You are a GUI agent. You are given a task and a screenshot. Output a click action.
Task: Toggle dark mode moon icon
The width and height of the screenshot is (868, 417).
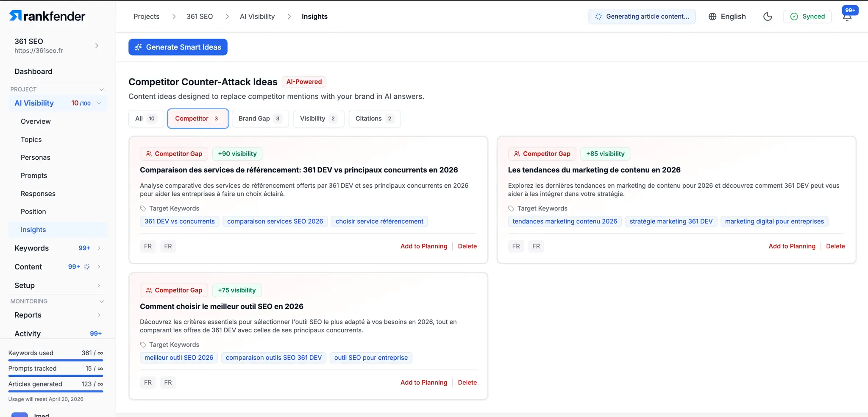[x=768, y=17]
